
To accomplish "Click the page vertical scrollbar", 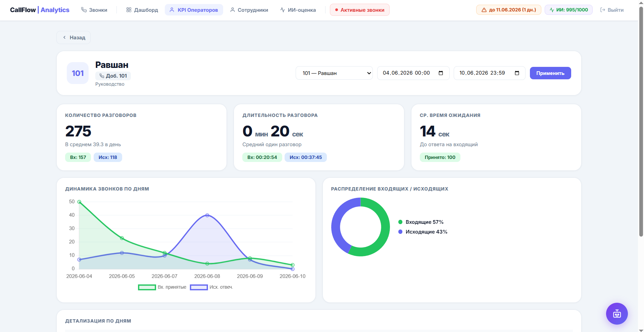I will pos(641,121).
